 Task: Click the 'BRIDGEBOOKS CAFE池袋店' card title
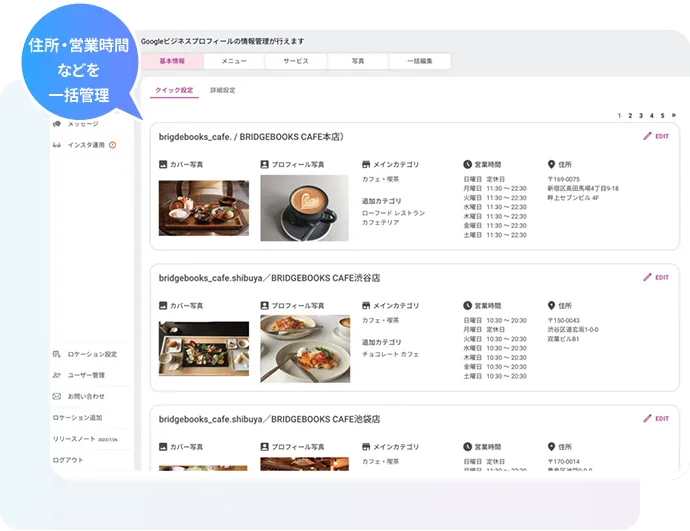coord(269,419)
